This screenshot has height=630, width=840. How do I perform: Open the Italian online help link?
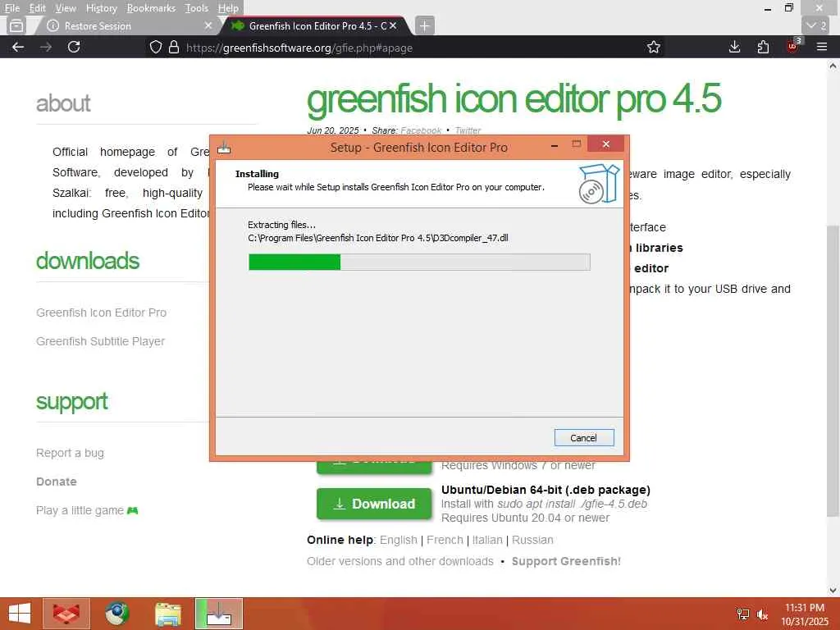point(487,540)
